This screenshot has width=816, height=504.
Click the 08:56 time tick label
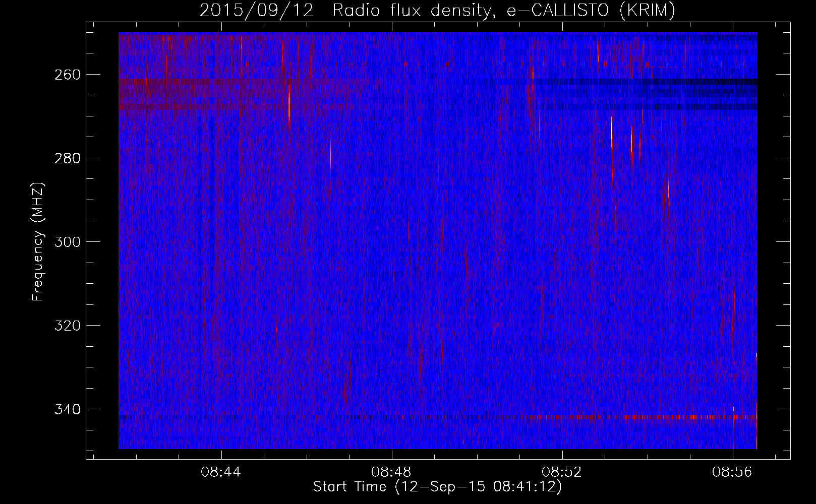[732, 472]
